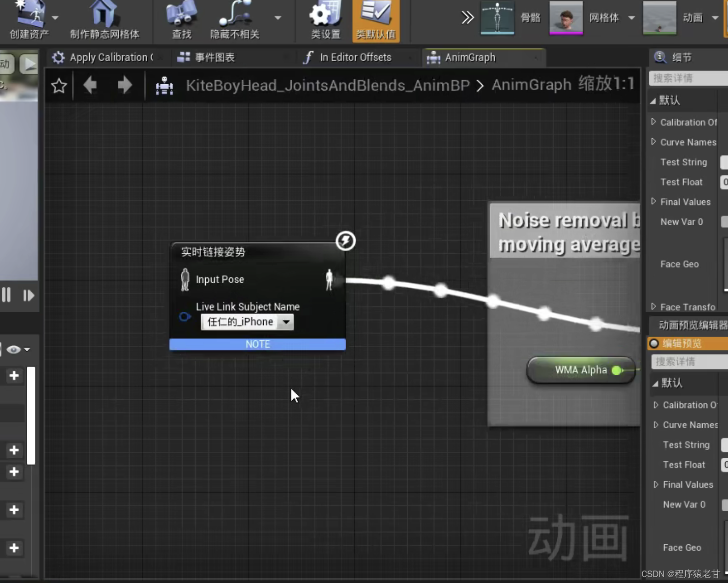Image resolution: width=728 pixels, height=583 pixels.
Task: Click the blue NOTE bar on node
Action: click(x=258, y=344)
